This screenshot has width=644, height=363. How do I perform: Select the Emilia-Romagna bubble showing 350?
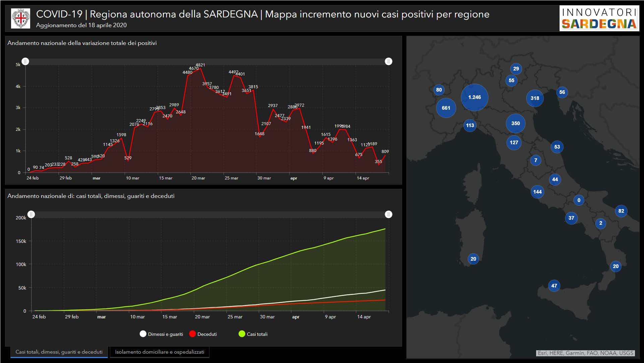pyautogui.click(x=515, y=123)
